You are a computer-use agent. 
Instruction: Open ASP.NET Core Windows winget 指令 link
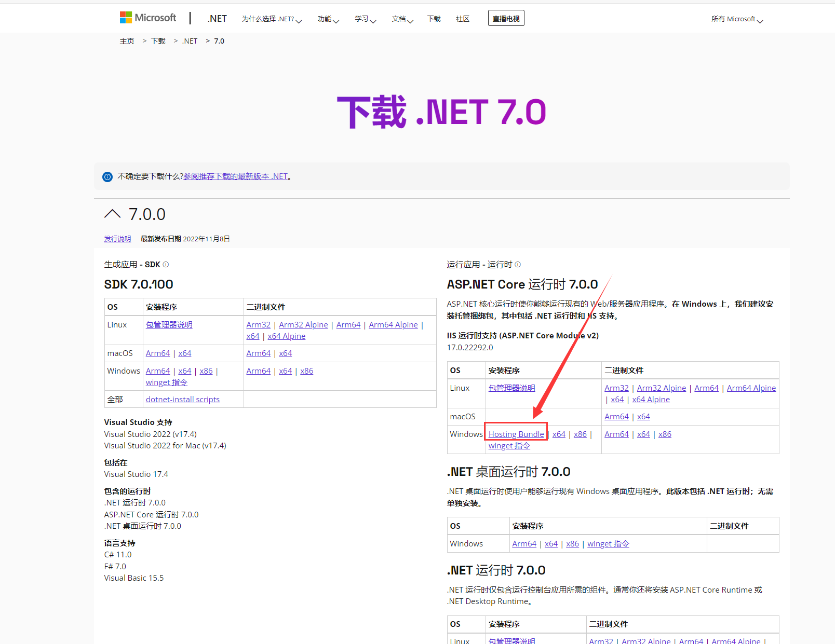[509, 446]
